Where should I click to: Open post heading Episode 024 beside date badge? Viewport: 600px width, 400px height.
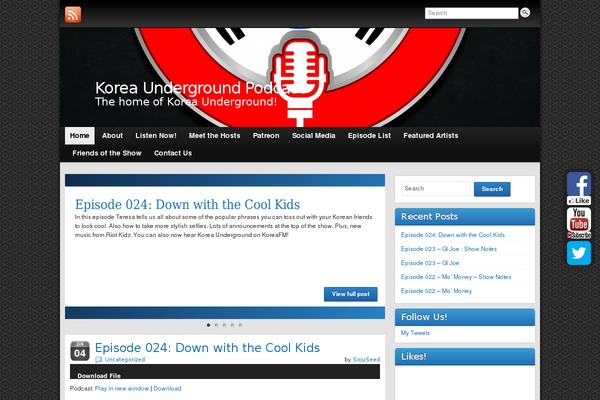(207, 348)
